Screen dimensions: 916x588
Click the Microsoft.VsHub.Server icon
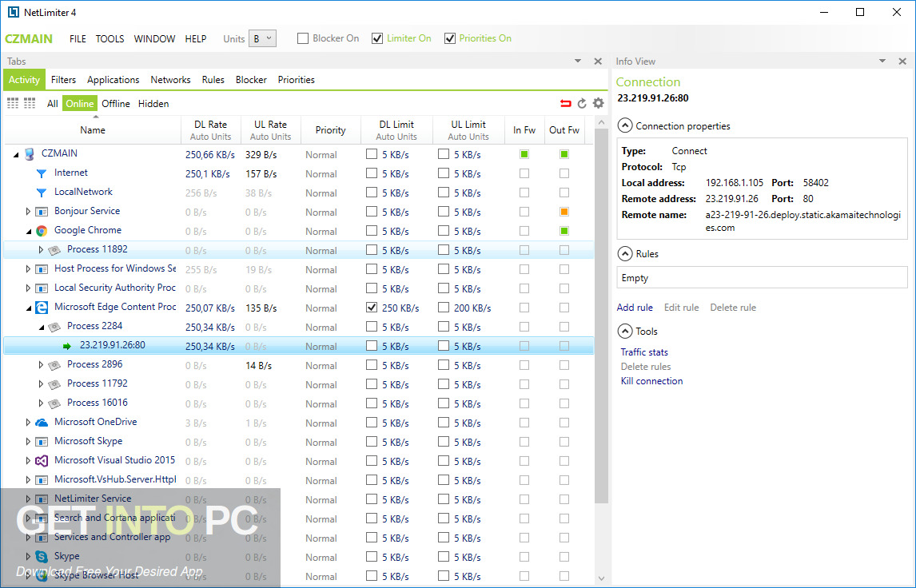point(42,480)
